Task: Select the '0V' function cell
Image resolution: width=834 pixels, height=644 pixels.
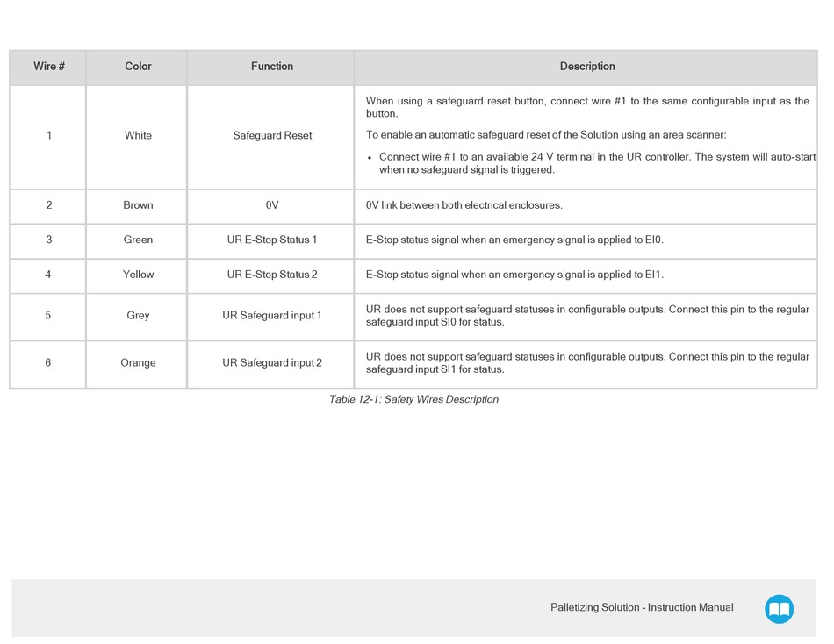Action: coord(272,205)
